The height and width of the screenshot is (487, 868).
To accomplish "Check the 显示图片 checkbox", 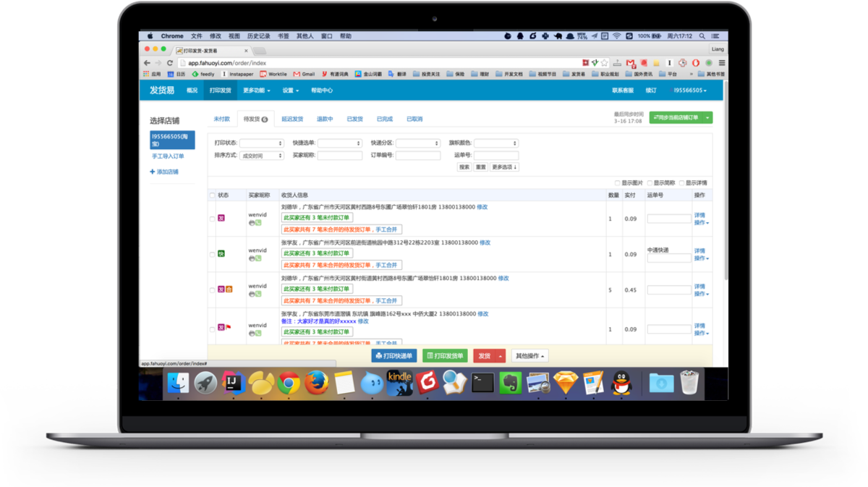I will (x=617, y=183).
